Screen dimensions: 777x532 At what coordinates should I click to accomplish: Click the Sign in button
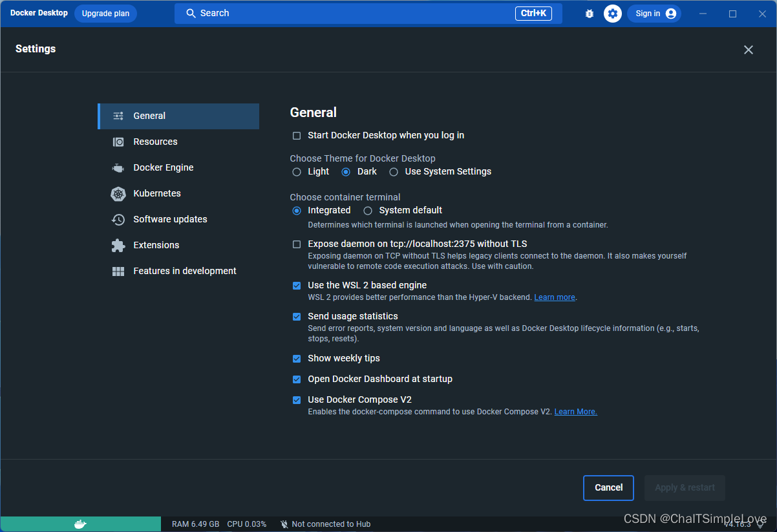pyautogui.click(x=654, y=14)
